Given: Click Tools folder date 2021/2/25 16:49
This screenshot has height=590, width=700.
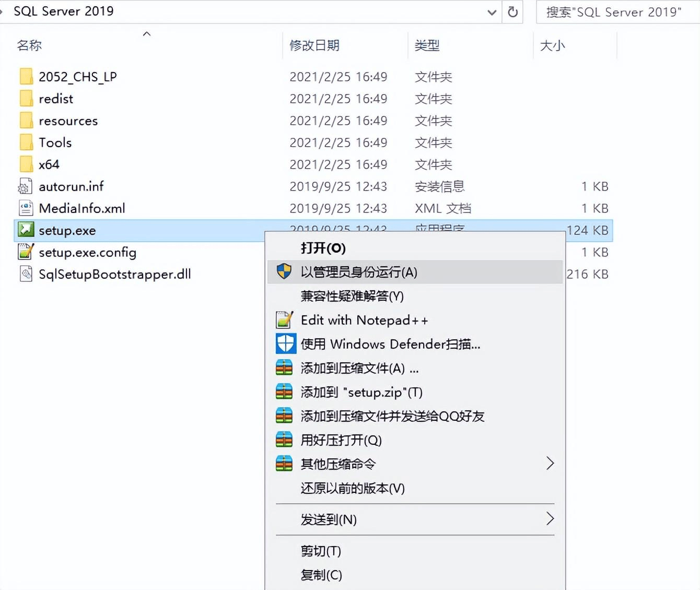Looking at the screenshot, I should [339, 143].
